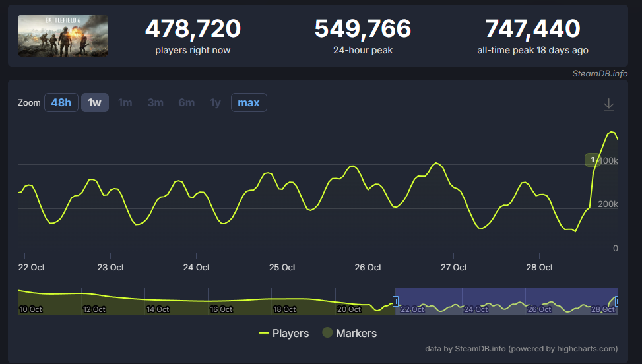Select the max zoom range
Screen dimensions: 642x364
pyautogui.click(x=249, y=103)
